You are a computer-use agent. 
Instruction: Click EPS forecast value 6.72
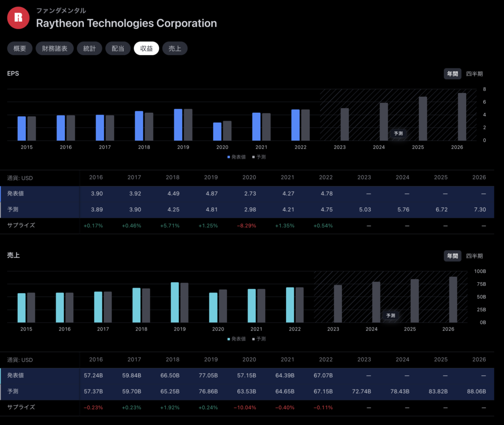coord(441,209)
